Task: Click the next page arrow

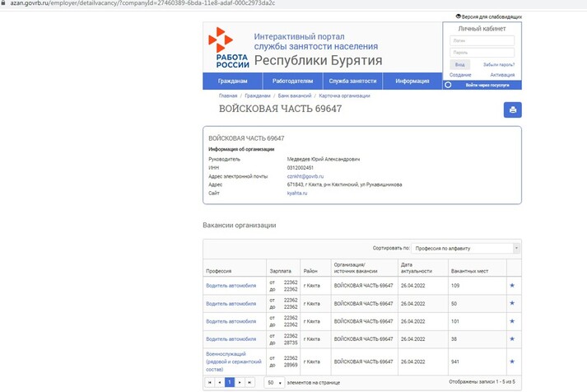Action: [x=240, y=382]
